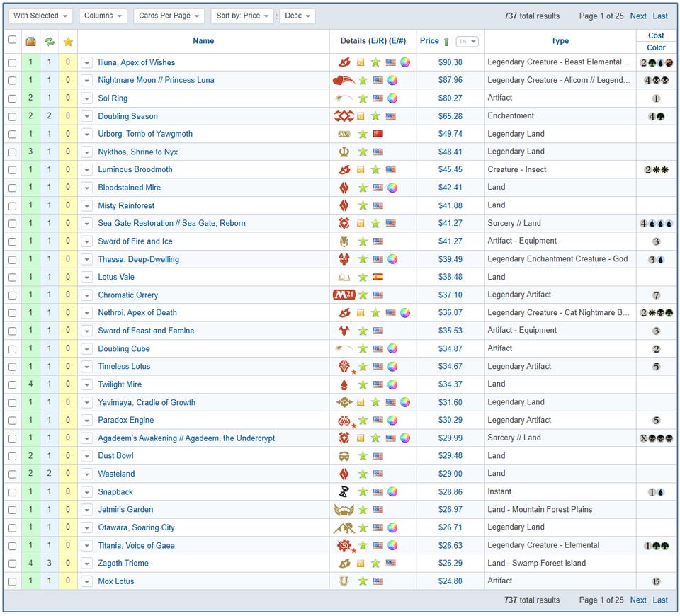The image size is (680, 616).
Task: Sort by the Type column header
Action: pos(560,41)
